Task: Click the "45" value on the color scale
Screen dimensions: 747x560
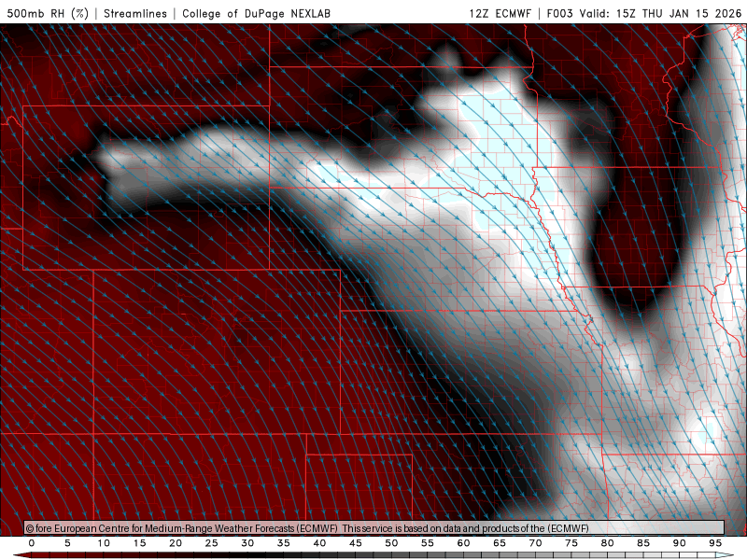Action: (356, 543)
